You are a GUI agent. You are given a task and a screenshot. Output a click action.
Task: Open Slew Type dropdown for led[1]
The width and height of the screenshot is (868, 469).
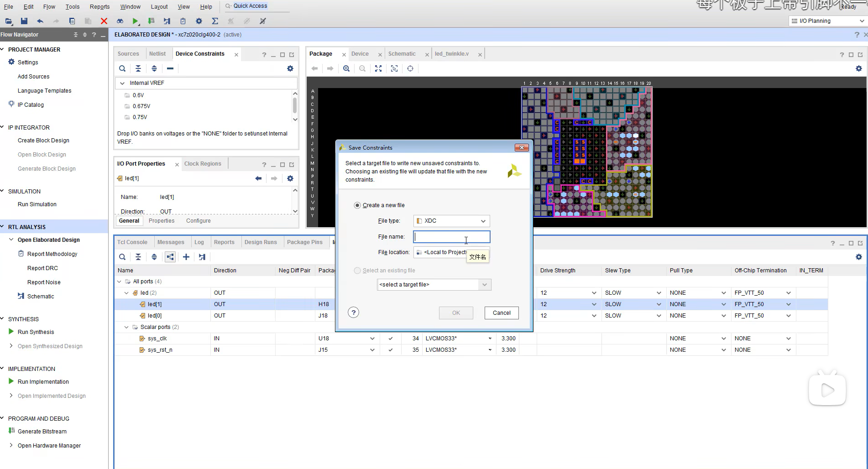(659, 304)
